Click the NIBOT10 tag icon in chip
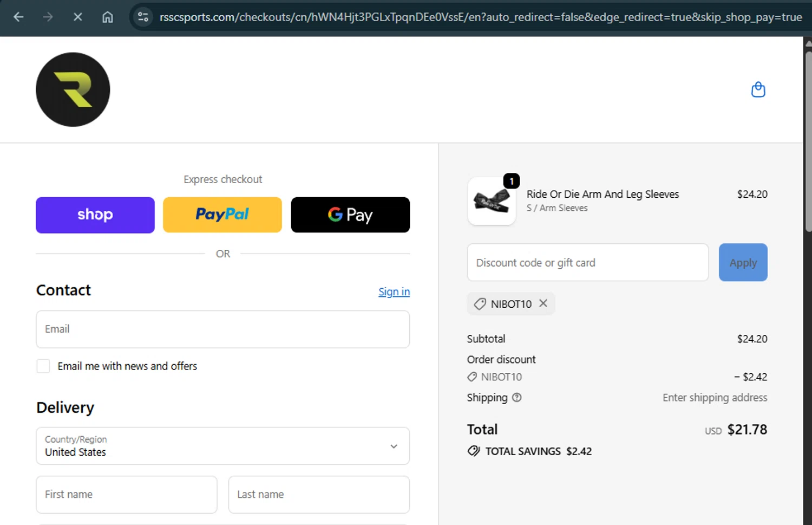The image size is (812, 525). [x=480, y=304]
